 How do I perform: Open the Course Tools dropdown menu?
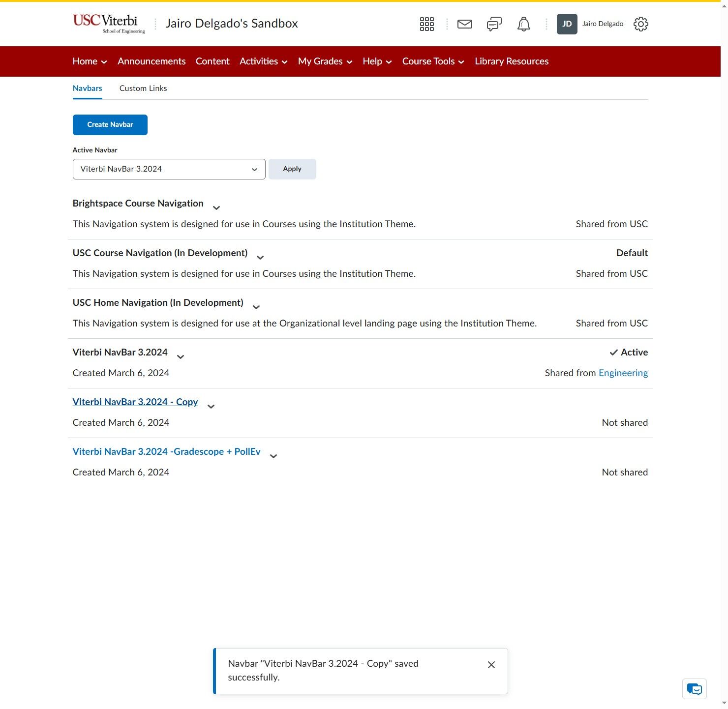point(433,61)
